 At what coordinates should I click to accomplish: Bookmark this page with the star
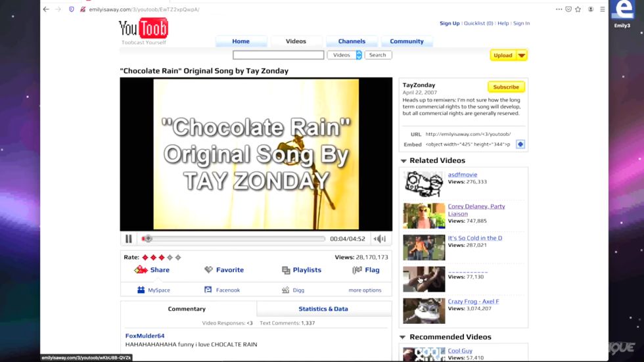pos(578,9)
